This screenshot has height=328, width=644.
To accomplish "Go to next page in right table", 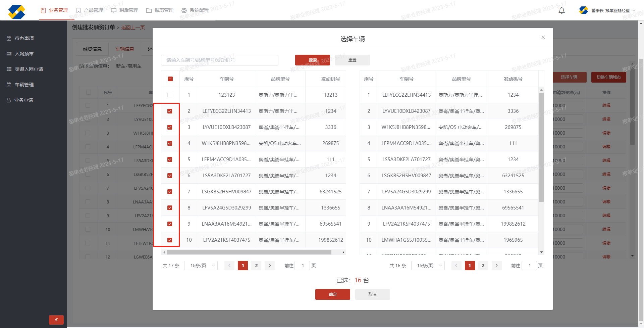I will click(496, 266).
